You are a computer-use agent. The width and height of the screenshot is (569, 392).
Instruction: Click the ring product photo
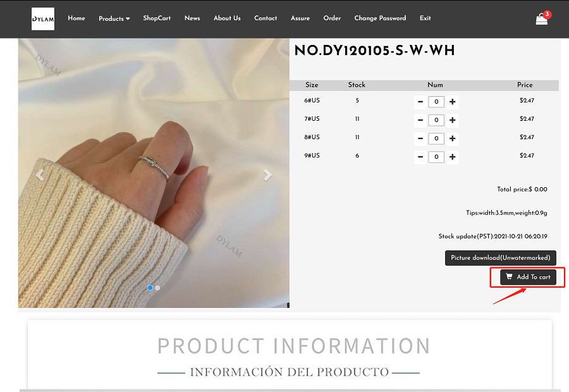point(154,173)
